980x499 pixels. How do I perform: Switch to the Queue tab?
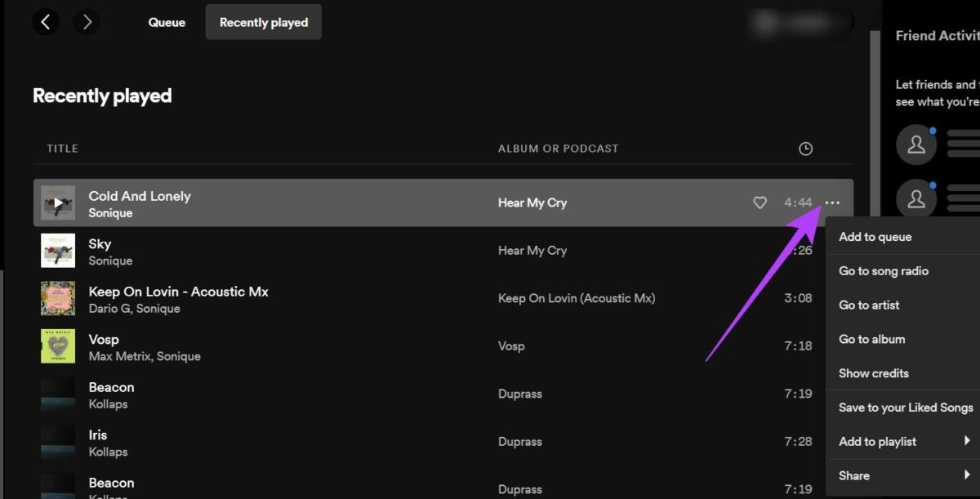167,22
